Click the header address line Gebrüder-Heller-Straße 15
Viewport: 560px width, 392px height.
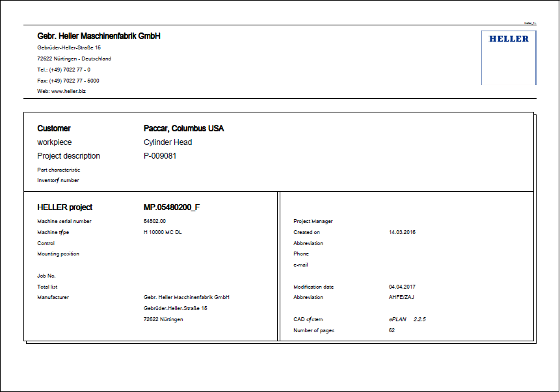[69, 47]
